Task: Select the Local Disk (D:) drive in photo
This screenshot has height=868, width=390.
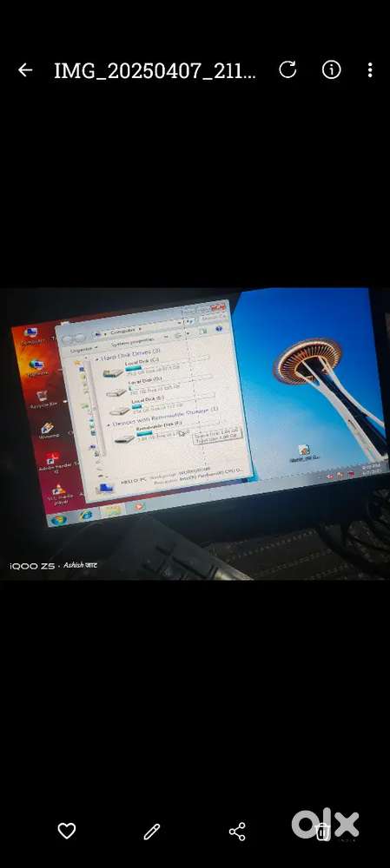Action: [x=160, y=386]
